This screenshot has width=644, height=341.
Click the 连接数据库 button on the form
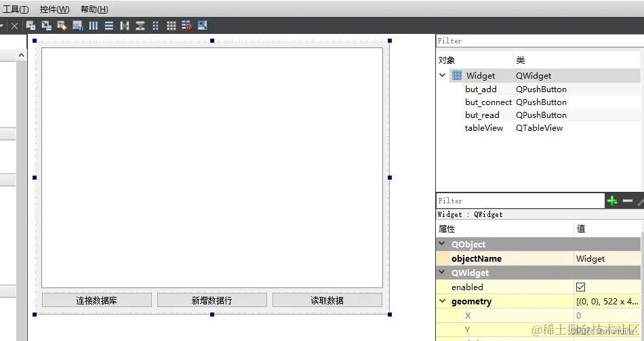pyautogui.click(x=96, y=300)
